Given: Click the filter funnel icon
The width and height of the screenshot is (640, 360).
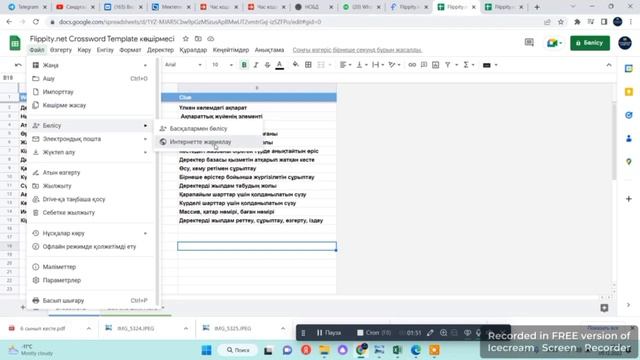Looking at the screenshot, I should point(448,65).
